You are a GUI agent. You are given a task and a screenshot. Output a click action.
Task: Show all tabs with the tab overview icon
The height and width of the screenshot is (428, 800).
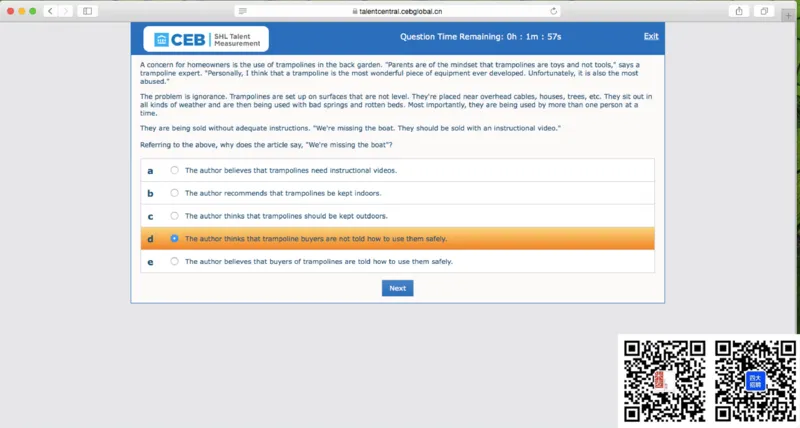pos(764,11)
